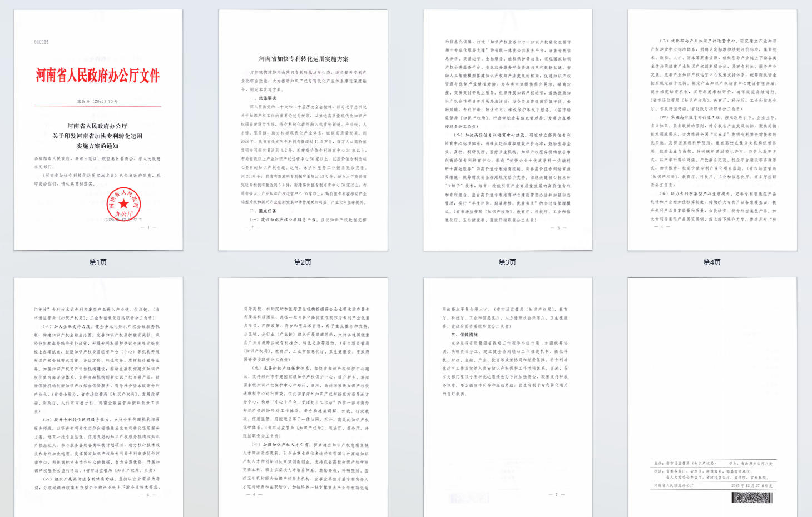
Task: Click the 河南省加快专利转化运用实施方案 title on page 2
Action: (x=304, y=59)
